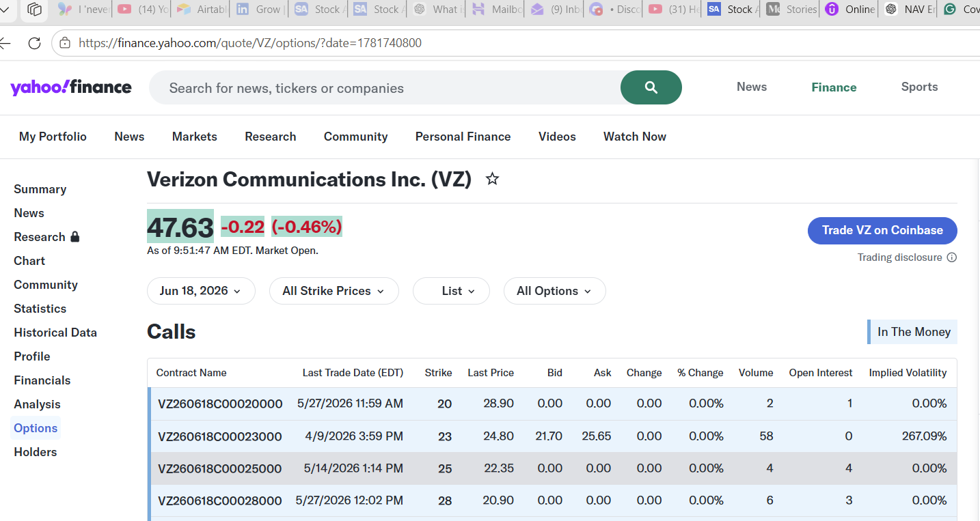The width and height of the screenshot is (980, 521).
Task: Select Options in the left sidebar
Action: point(36,428)
